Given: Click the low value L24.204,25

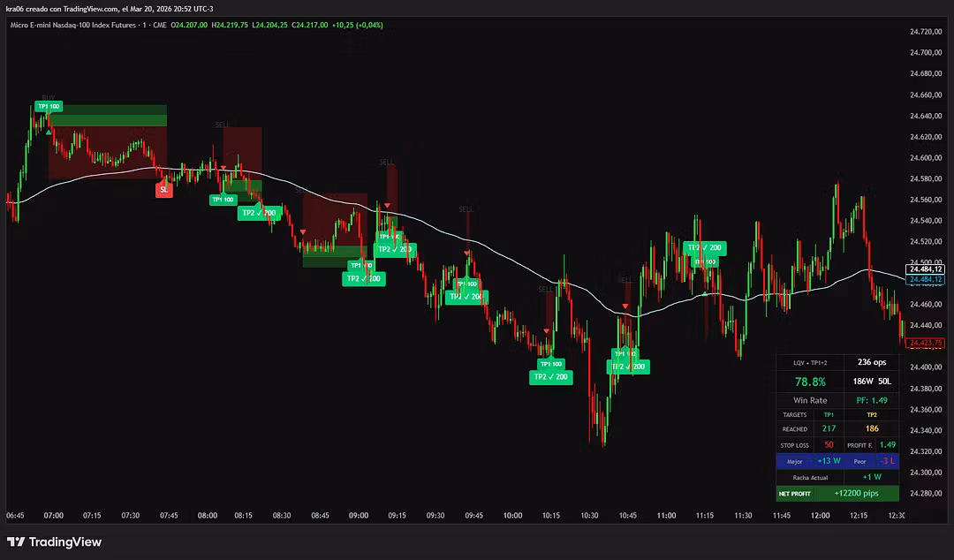Looking at the screenshot, I should [x=269, y=25].
